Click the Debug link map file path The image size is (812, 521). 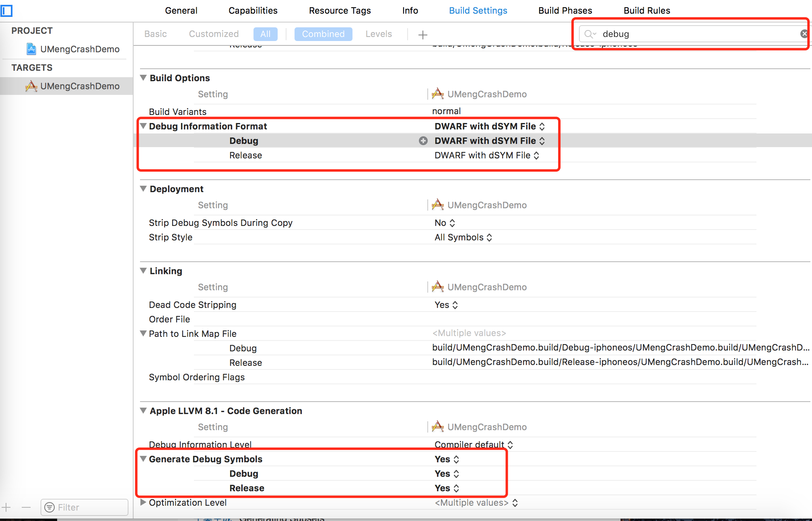pyautogui.click(x=621, y=347)
